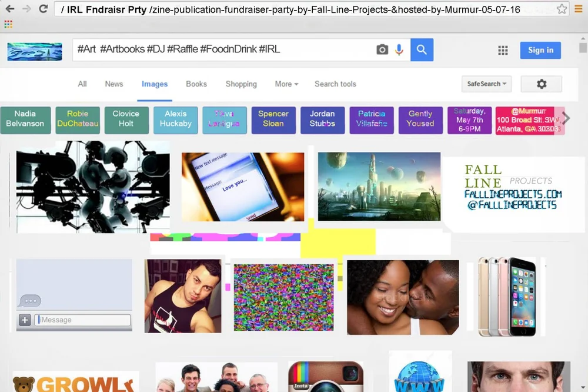Open the kissing robots image
Image resolution: width=588 pixels, height=392 pixels.
[93, 187]
